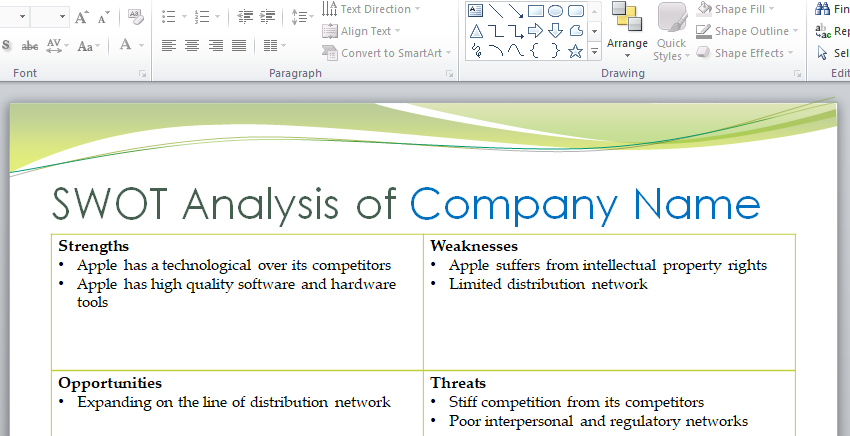Open Shape Effects menu

[x=744, y=53]
